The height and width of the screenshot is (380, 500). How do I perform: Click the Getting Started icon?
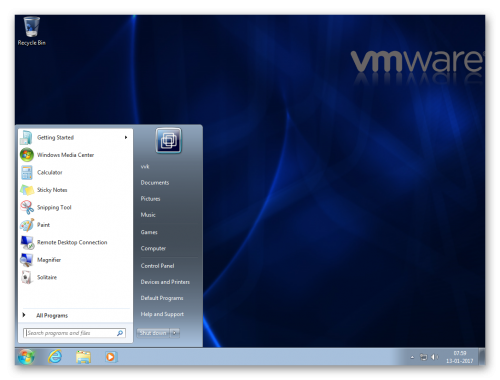point(26,137)
